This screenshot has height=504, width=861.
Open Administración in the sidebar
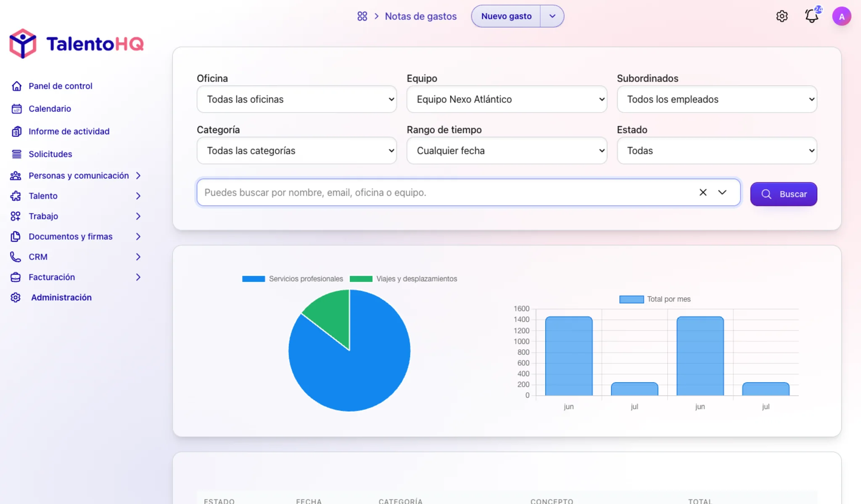61,297
